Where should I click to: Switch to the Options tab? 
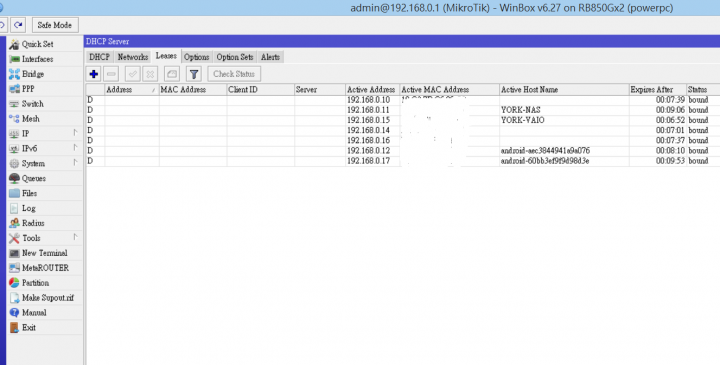(197, 57)
